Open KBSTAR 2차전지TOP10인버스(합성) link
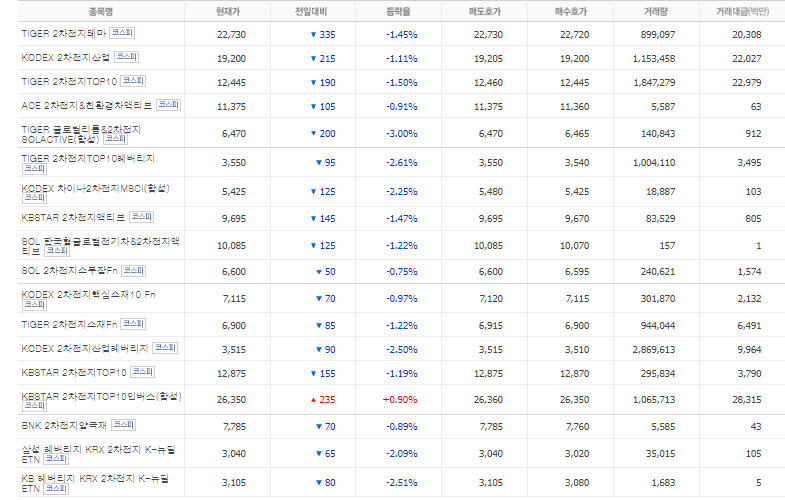785x500 pixels. point(102,396)
